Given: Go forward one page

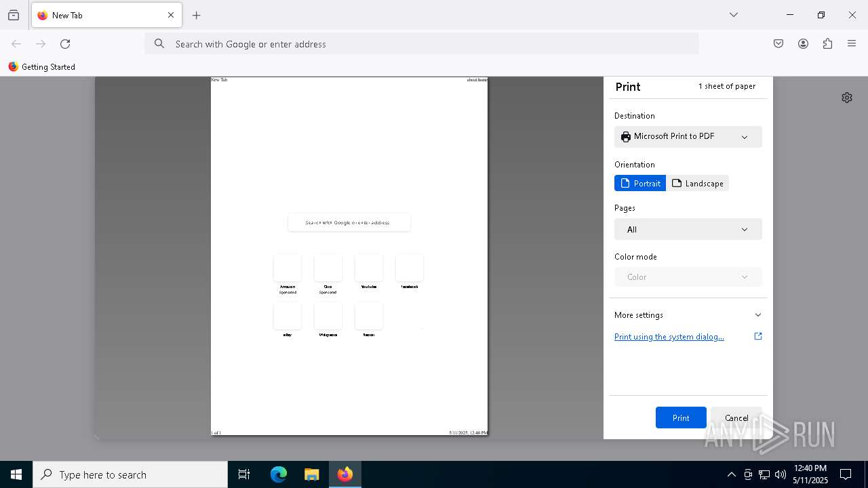Looking at the screenshot, I should [x=41, y=44].
